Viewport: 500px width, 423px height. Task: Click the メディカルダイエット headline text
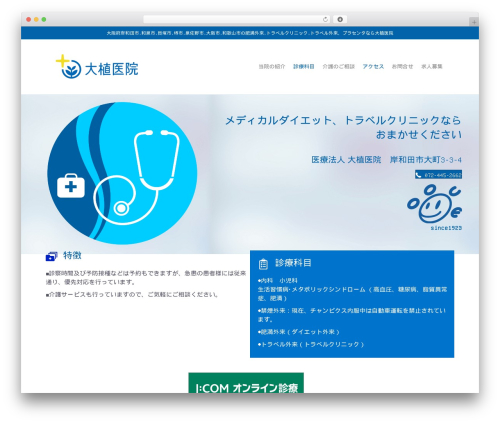click(x=343, y=127)
